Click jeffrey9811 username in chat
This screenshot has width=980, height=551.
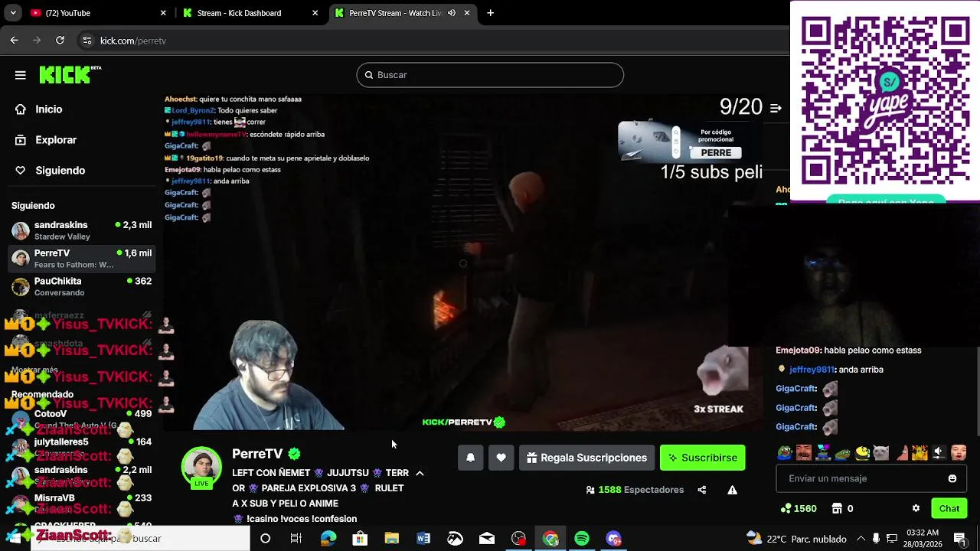[812, 370]
